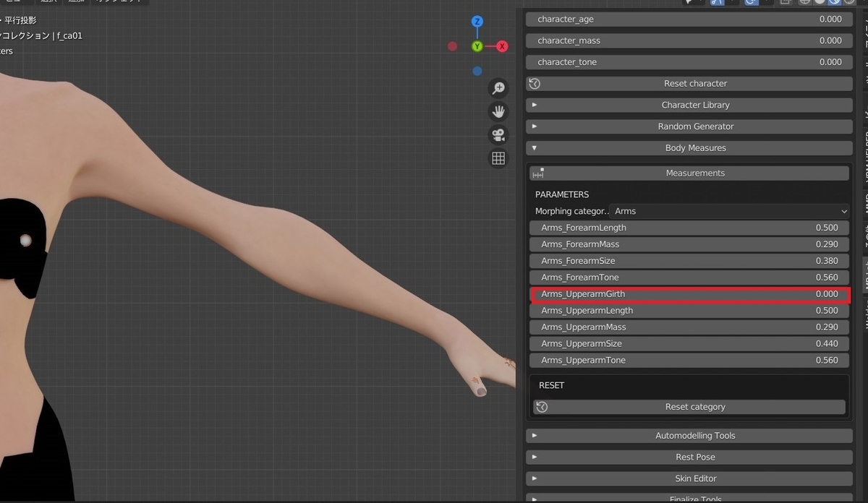868x503 pixels.
Task: Click the Arms_ForearmSize slider
Action: tap(689, 261)
